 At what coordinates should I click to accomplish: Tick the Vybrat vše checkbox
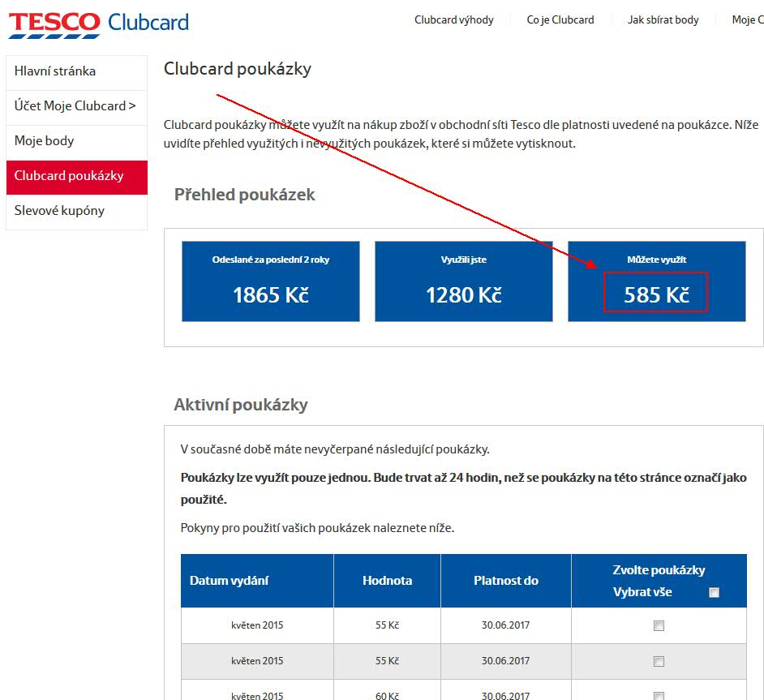714,592
